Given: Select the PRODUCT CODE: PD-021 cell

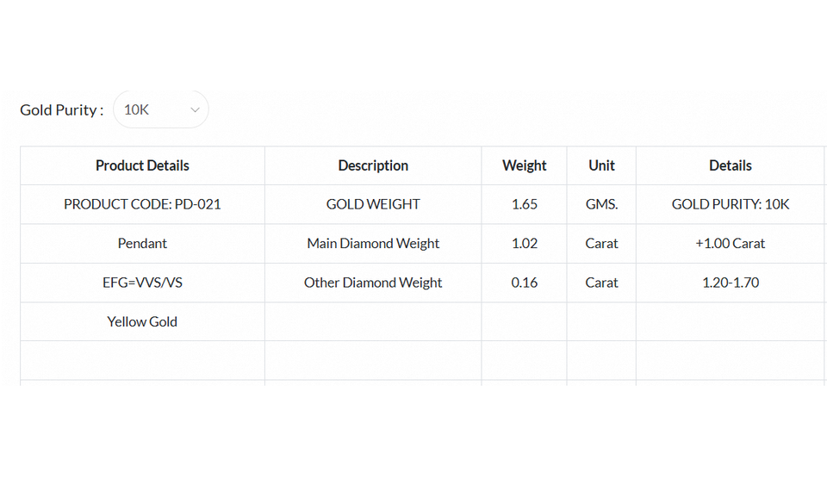Looking at the screenshot, I should (x=142, y=204).
